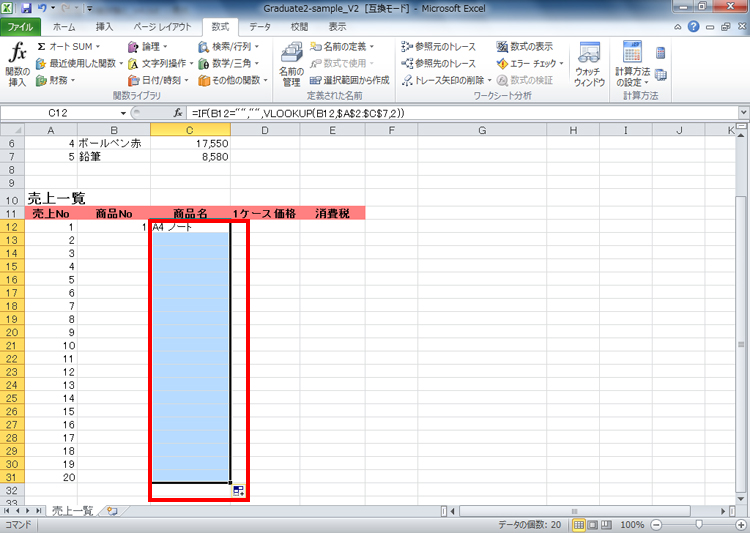The image size is (750, 533).
Task: Expand the Name Box dropdown arrow
Action: 123,113
